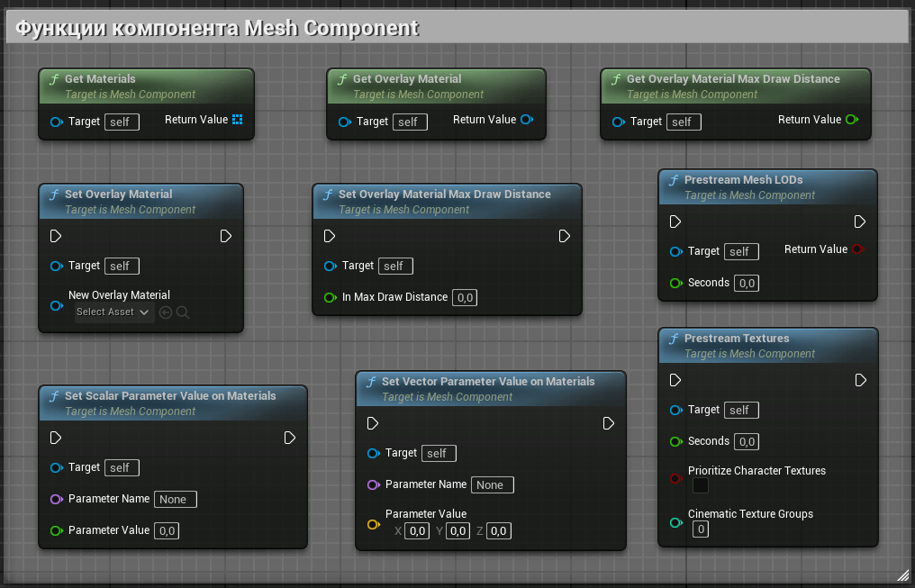This screenshot has height=588, width=915.
Task: Edit Z component of vector Parameter Value
Action: point(499,531)
